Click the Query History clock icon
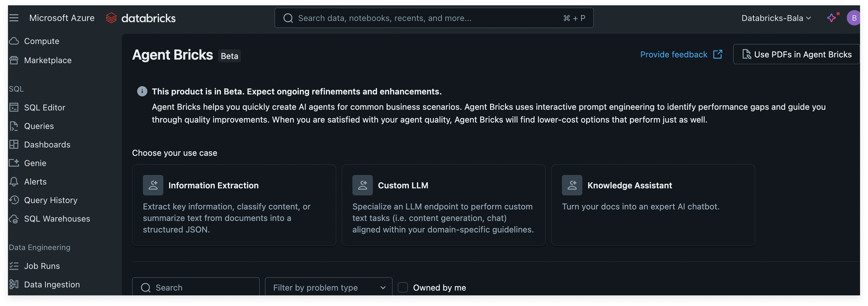 [x=14, y=200]
